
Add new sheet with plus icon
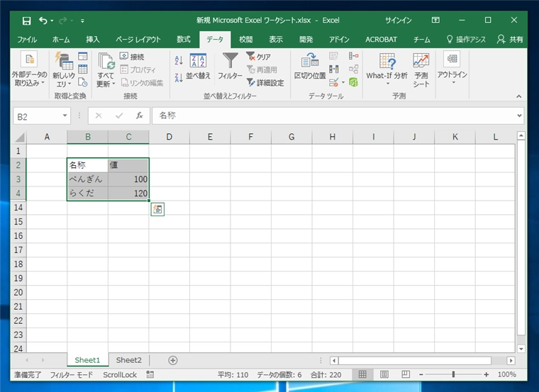coord(173,360)
